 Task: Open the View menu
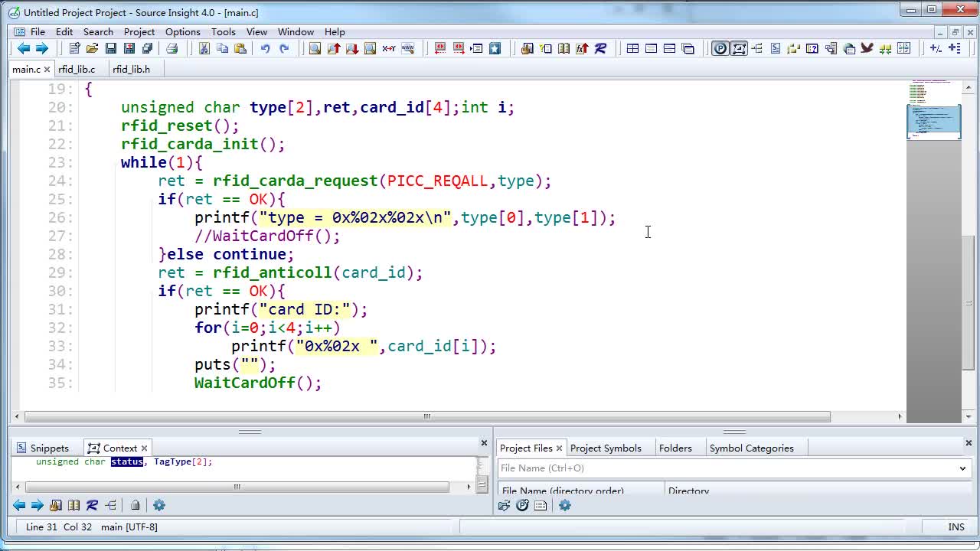[256, 31]
